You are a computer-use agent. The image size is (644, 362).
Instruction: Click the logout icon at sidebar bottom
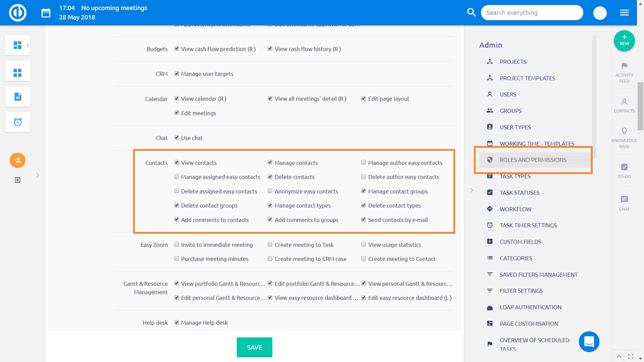coord(17,180)
